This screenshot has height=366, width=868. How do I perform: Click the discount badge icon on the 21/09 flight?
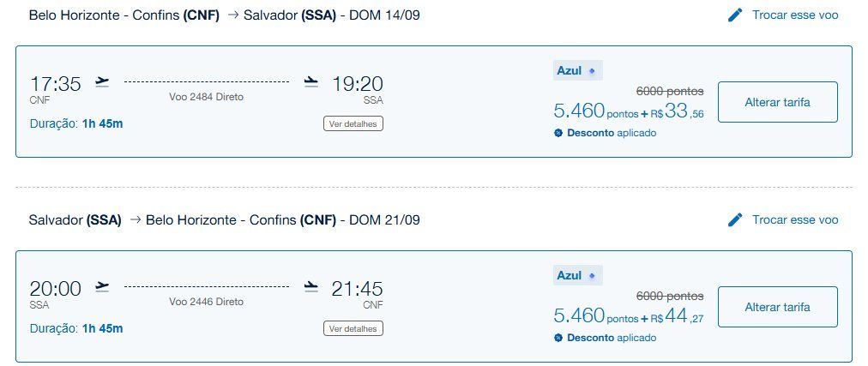558,338
